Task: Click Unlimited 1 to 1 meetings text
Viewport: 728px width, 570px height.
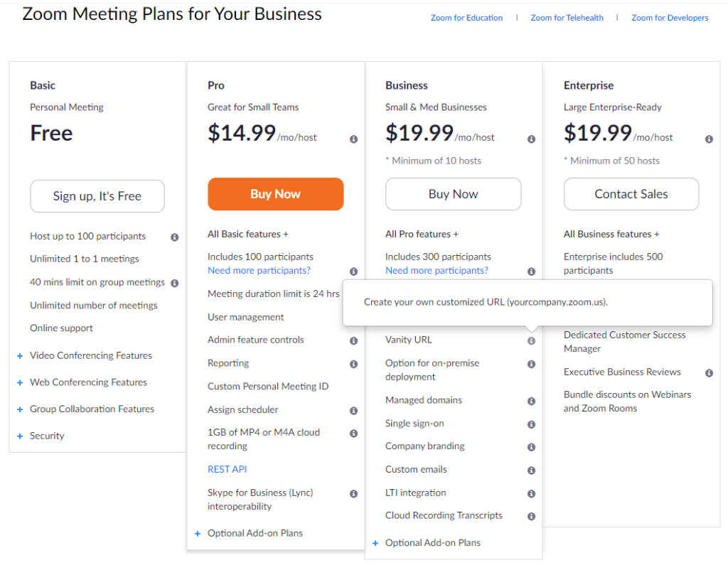Action: click(85, 259)
